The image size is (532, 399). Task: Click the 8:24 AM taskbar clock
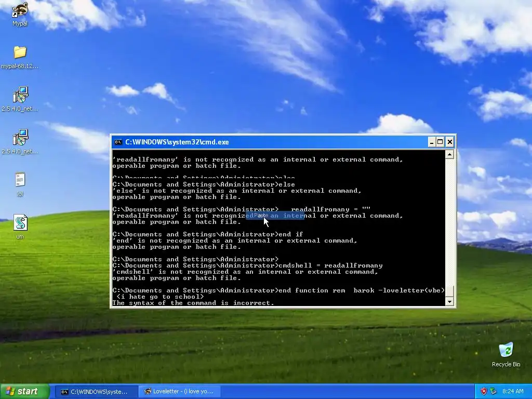(513, 391)
